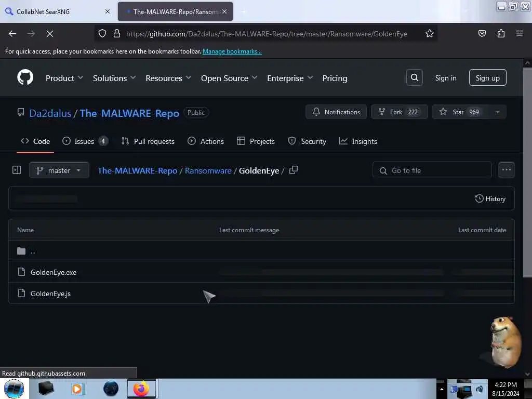Image resolution: width=532 pixels, height=399 pixels.
Task: Click the Notifications bell button
Action: 336,112
